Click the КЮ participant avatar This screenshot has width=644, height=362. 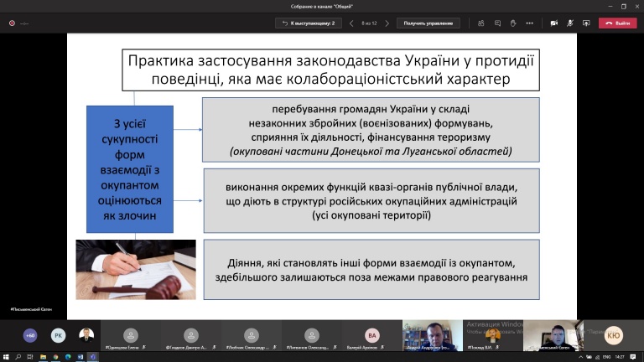click(x=614, y=335)
